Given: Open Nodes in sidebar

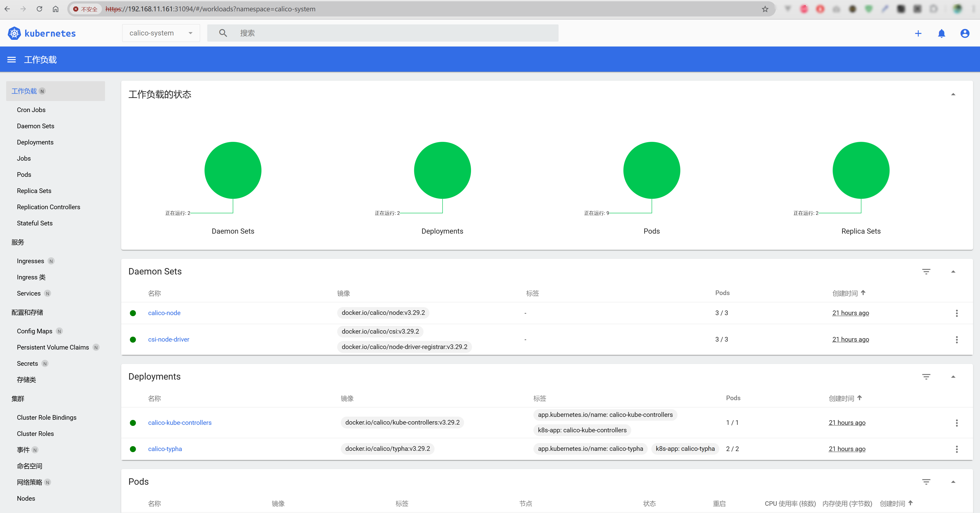Looking at the screenshot, I should (26, 499).
